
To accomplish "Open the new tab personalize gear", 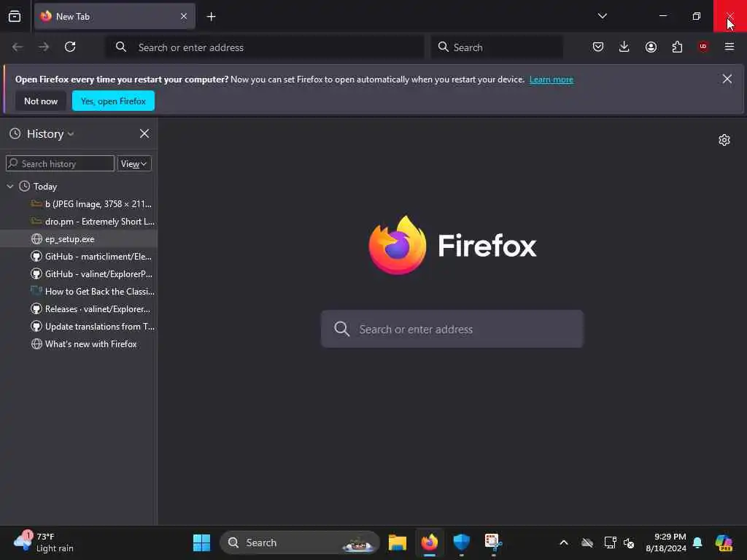I will (724, 140).
